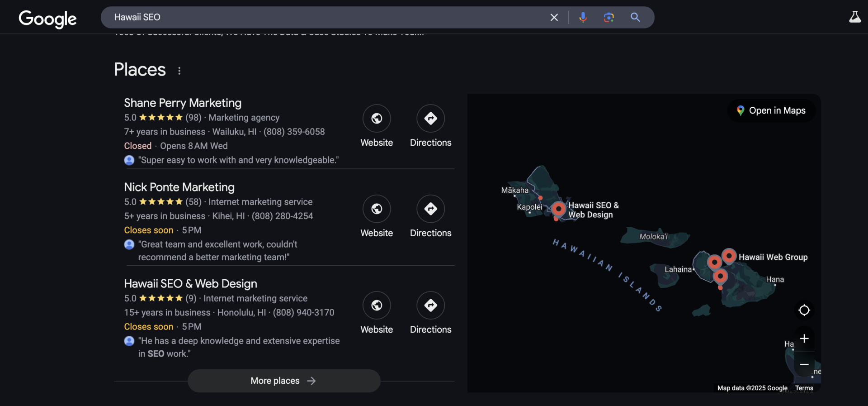
Task: Click 'Closed' status for Shane Perry Marketing
Action: pyautogui.click(x=138, y=146)
